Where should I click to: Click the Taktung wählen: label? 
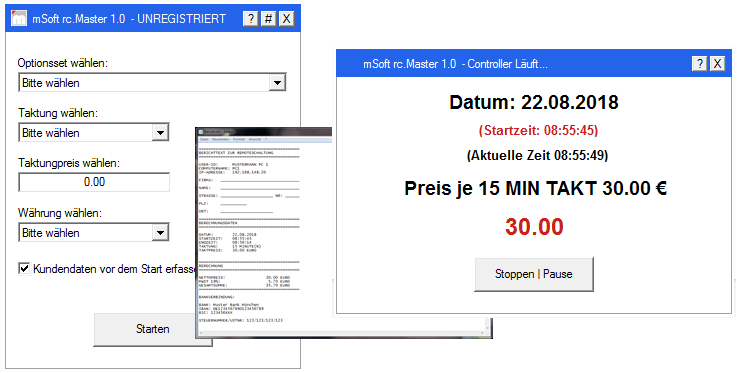pos(58,113)
